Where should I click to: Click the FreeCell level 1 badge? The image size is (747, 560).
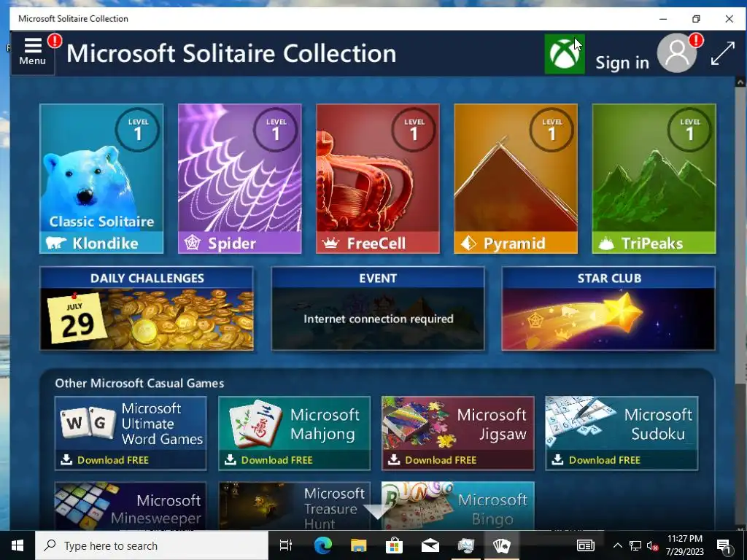[414, 130]
